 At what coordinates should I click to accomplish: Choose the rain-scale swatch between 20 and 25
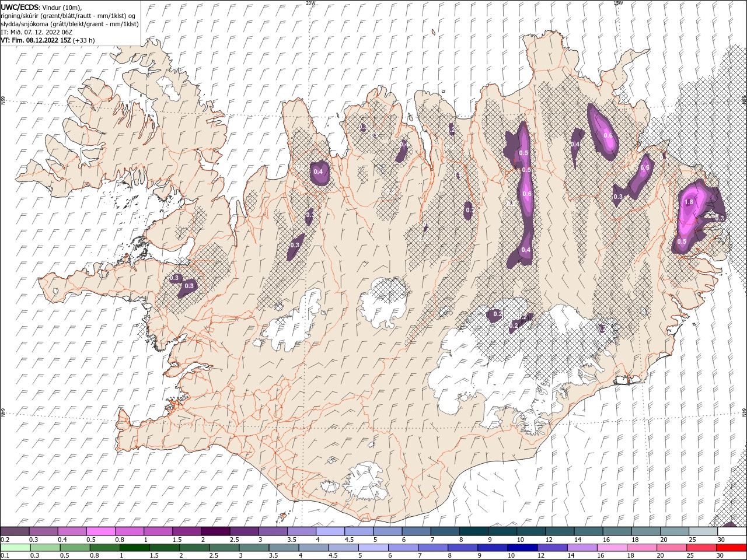(672, 548)
